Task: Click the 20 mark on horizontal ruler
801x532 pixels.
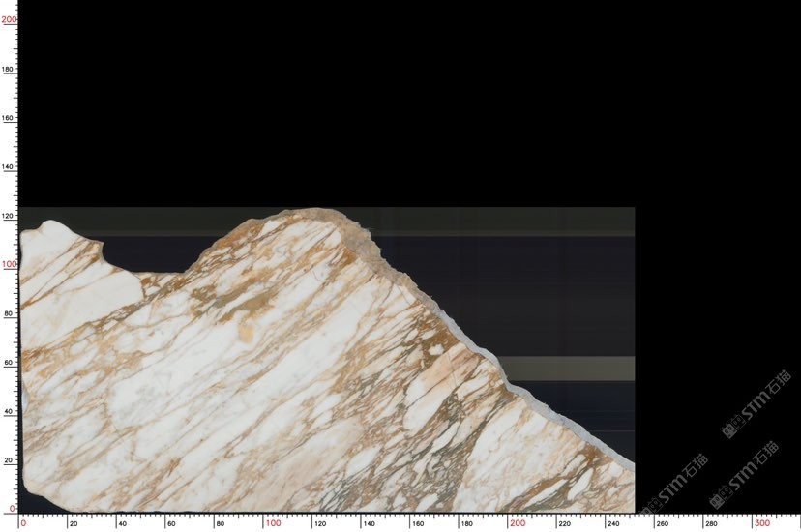Action: tap(73, 523)
